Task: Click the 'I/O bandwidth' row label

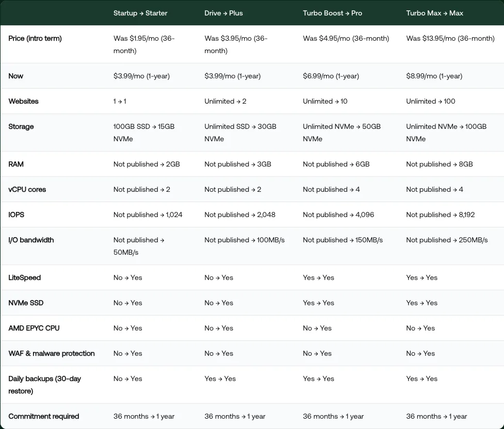Action: coord(31,240)
